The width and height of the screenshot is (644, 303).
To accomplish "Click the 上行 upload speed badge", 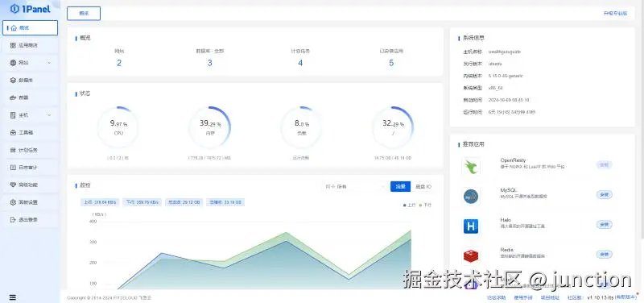I will click(x=100, y=202).
